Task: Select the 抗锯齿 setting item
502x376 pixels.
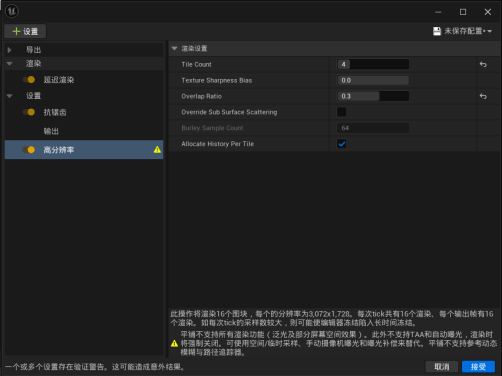Action: tap(55, 112)
